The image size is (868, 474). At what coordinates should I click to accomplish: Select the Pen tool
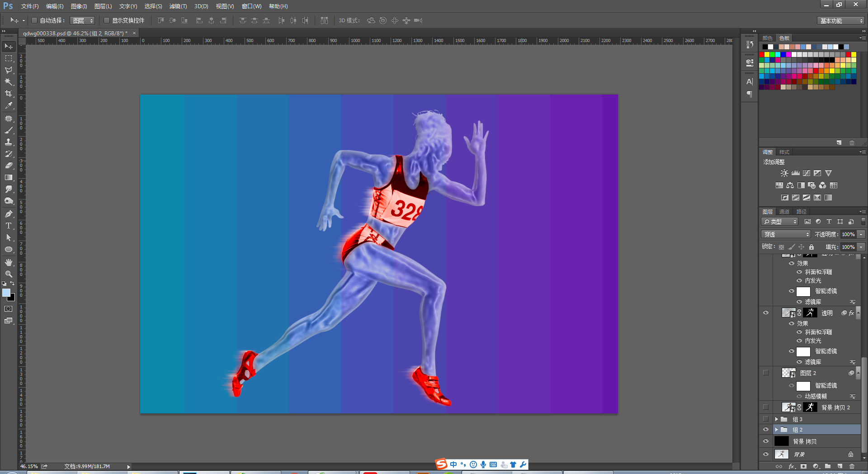click(x=9, y=214)
